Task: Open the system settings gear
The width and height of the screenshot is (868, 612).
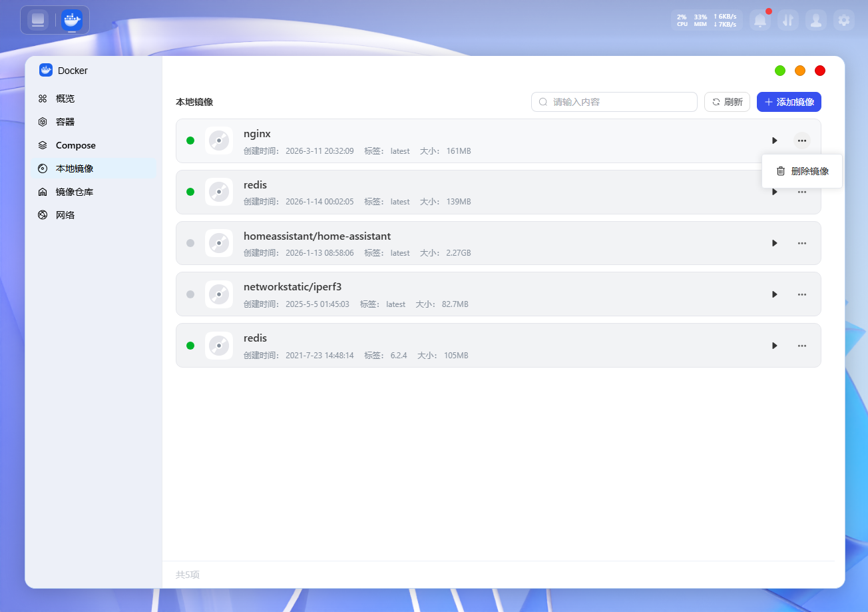Action: [844, 20]
